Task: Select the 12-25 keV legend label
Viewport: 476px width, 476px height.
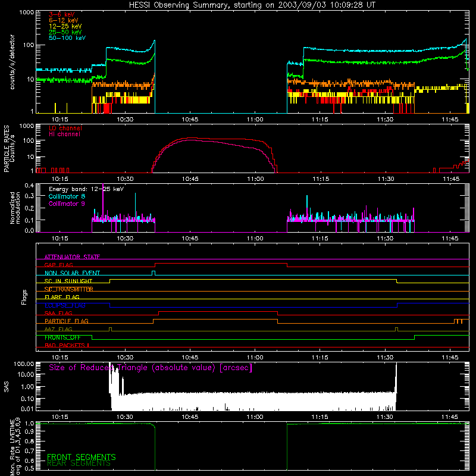Action: click(x=65, y=26)
